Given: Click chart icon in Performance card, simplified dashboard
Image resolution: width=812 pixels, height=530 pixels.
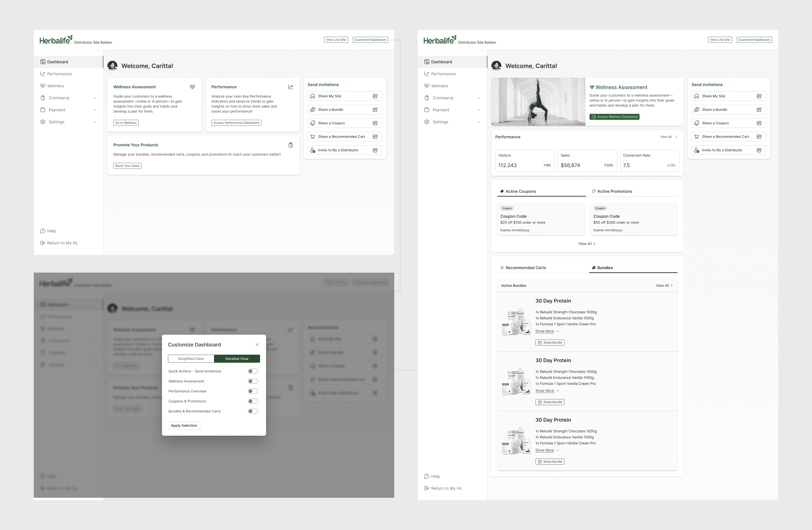Looking at the screenshot, I should 290,87.
